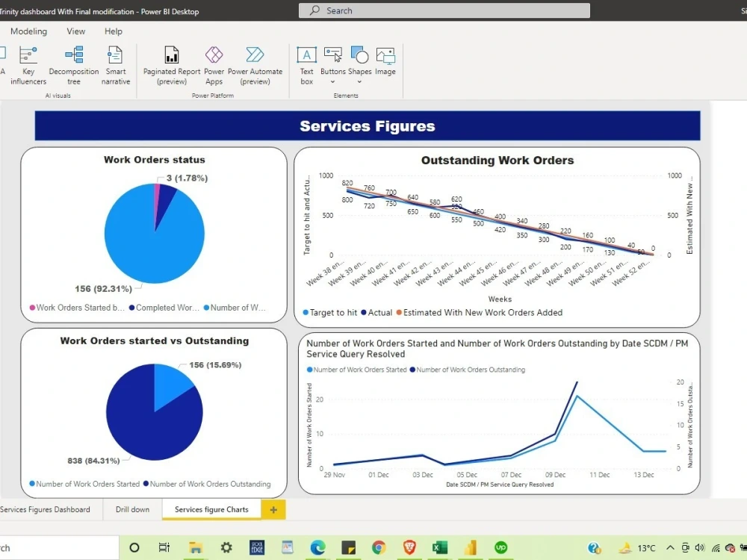
Task: Select the Work Orders status pie chart
Action: [x=155, y=233]
